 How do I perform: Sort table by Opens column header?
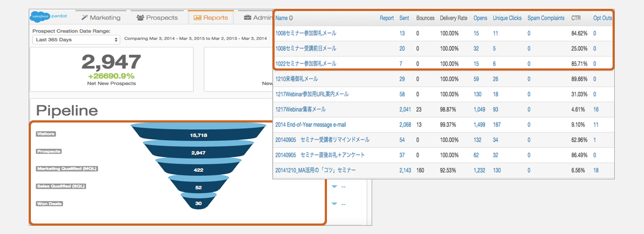click(x=480, y=18)
